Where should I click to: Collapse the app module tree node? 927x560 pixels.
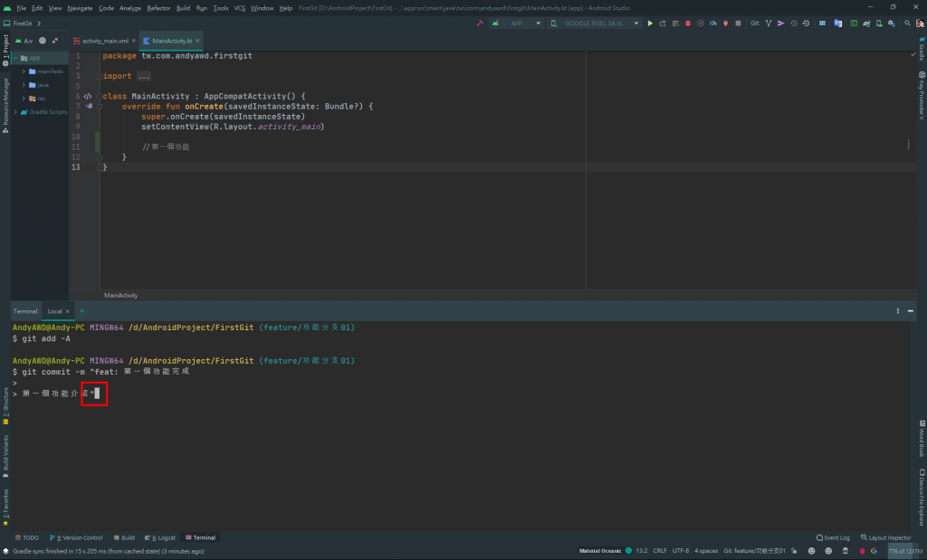coord(16,58)
